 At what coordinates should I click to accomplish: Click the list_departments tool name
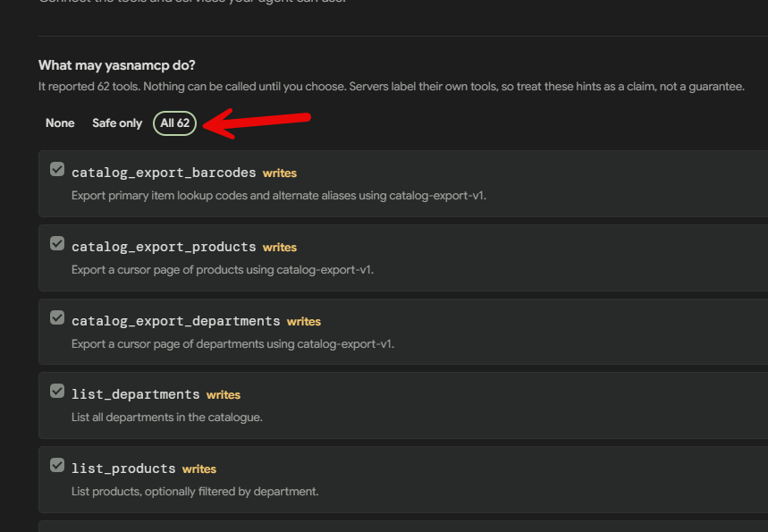(x=136, y=394)
